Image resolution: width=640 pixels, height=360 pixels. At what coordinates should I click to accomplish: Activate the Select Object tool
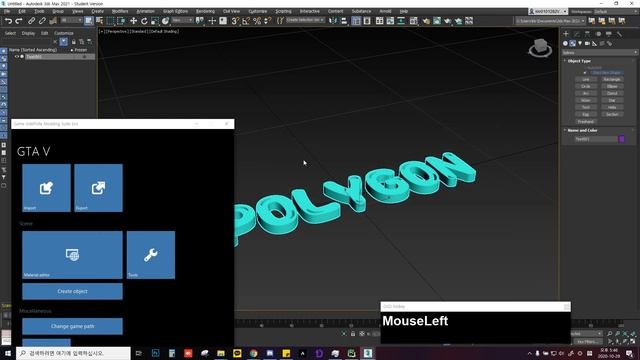click(89, 20)
